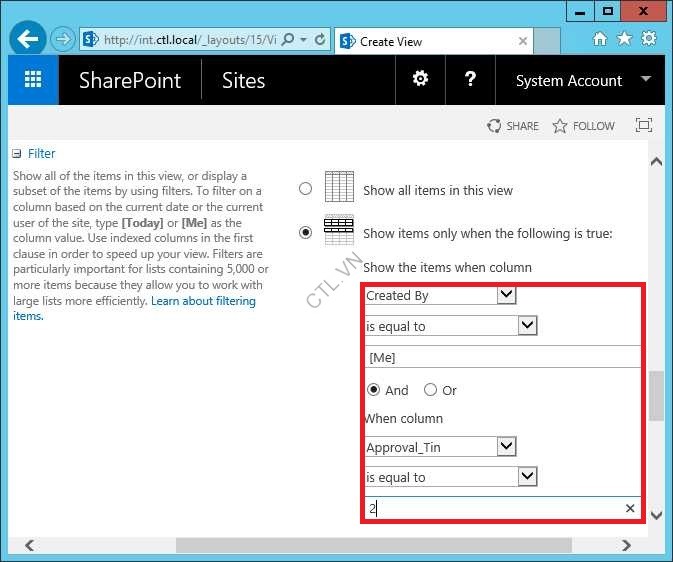673x562 pixels.
Task: Open the browser home page icon
Action: (x=600, y=39)
